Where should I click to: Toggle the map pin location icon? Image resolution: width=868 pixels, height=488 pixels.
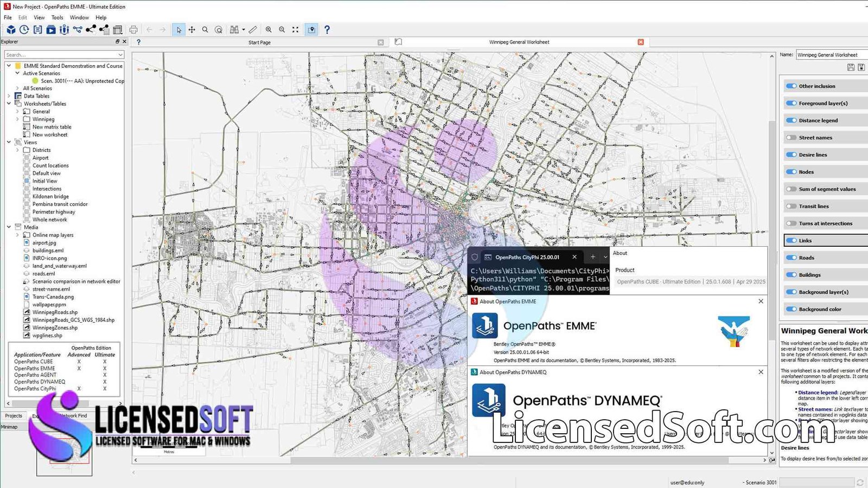[311, 30]
